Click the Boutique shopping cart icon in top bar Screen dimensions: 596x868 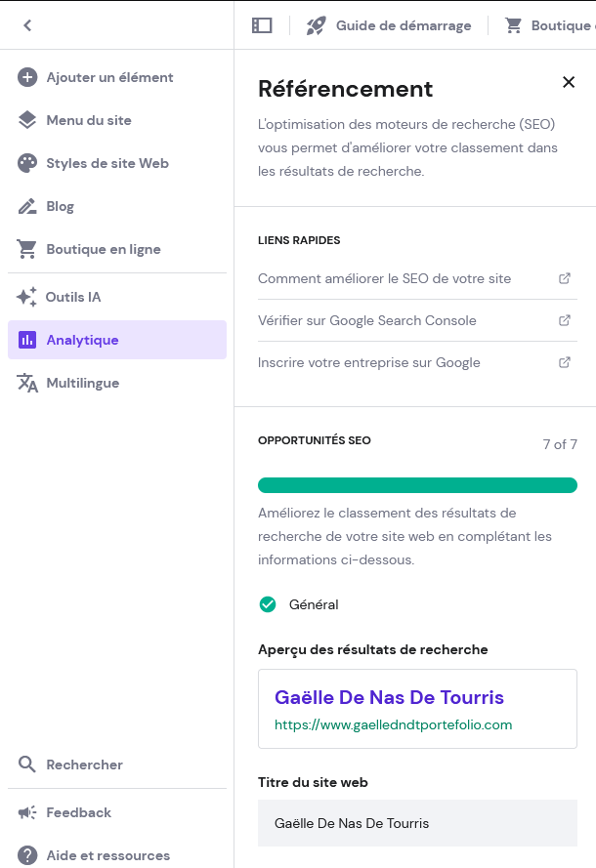(x=514, y=25)
